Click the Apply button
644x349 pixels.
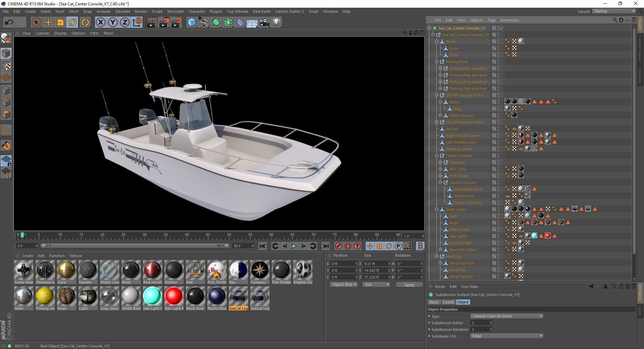click(409, 285)
